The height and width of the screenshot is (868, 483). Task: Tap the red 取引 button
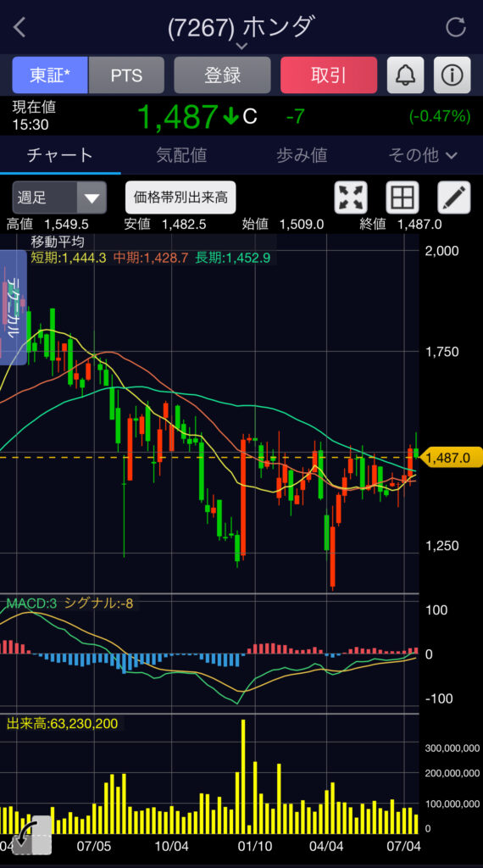(329, 75)
